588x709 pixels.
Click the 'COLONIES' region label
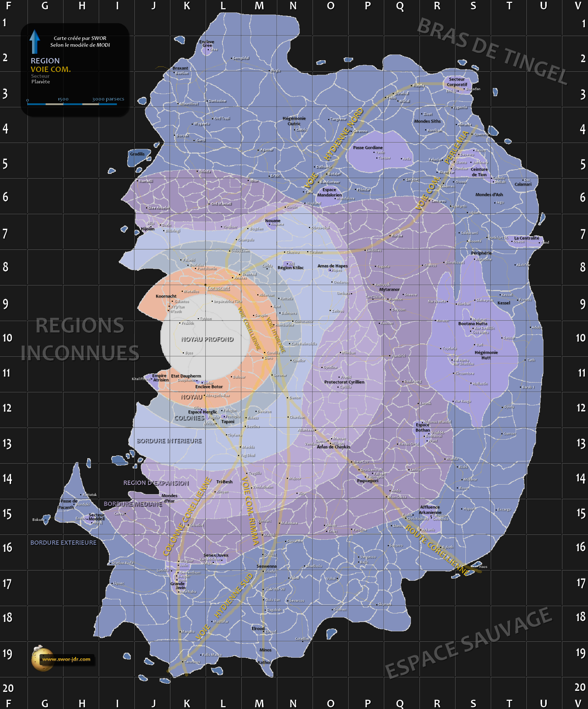click(189, 418)
